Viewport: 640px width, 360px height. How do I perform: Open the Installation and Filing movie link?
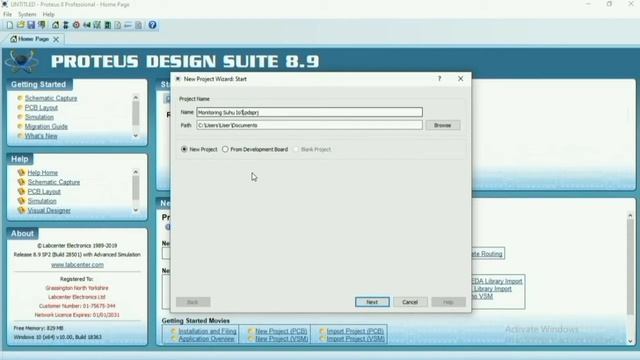(x=207, y=331)
